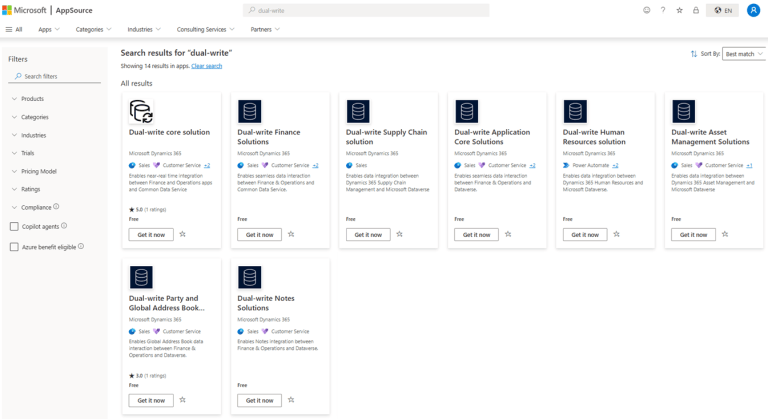Expand the Categories filter in sidebar
Screen dimensions: 768x419
29,117
